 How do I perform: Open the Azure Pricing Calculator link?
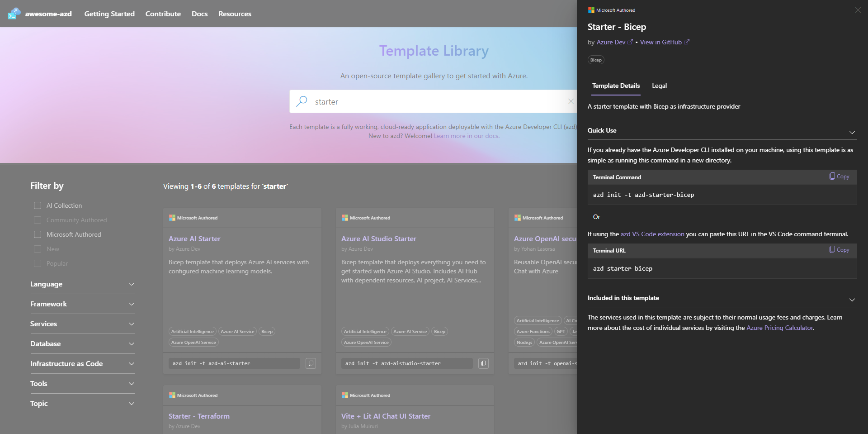point(779,328)
